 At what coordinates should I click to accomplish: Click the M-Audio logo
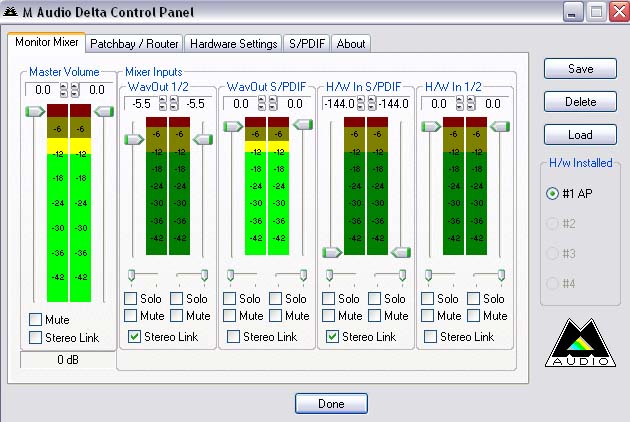tap(580, 343)
